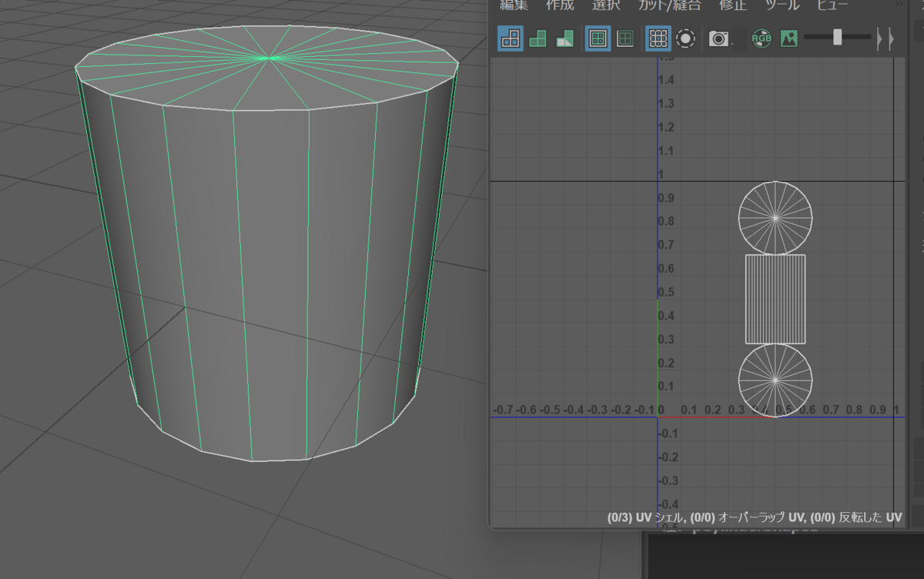Click the shaded UV shells icon
Screen dimensions: 924x579
click(538, 38)
